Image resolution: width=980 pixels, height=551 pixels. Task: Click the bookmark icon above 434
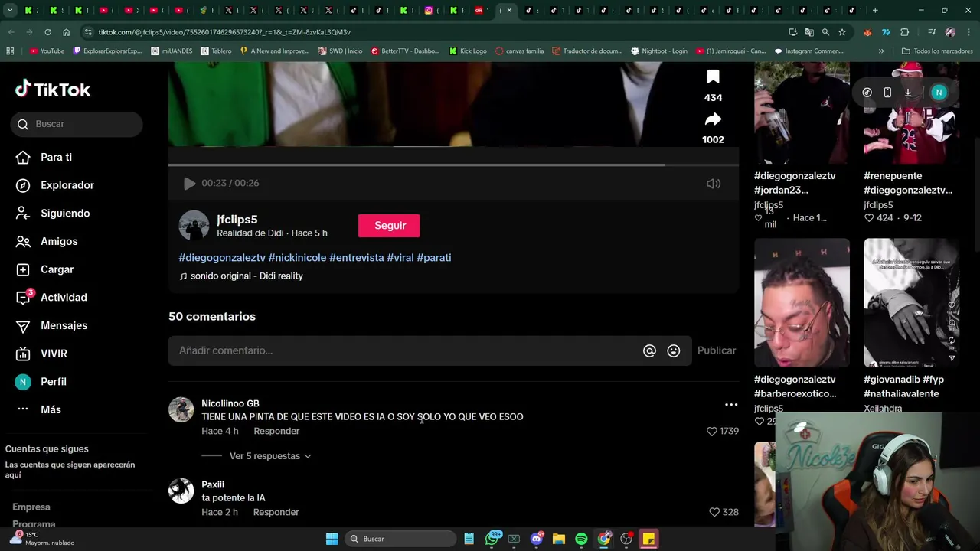point(713,77)
